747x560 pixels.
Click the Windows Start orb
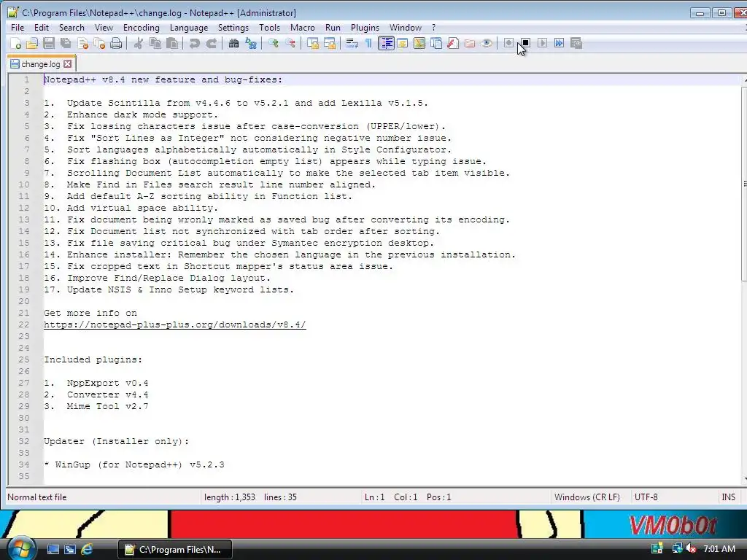[x=21, y=548]
